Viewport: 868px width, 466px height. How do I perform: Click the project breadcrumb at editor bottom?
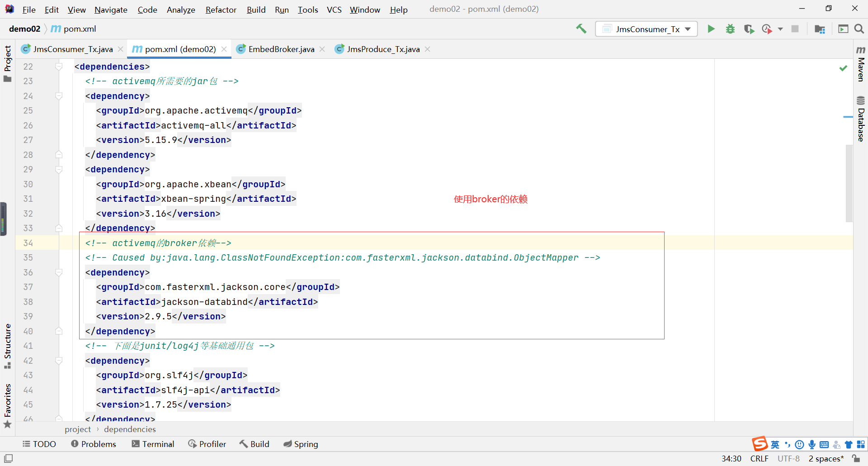pos(78,429)
